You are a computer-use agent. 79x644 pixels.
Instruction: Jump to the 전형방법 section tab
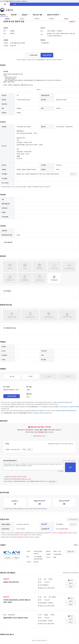coord(66,19)
